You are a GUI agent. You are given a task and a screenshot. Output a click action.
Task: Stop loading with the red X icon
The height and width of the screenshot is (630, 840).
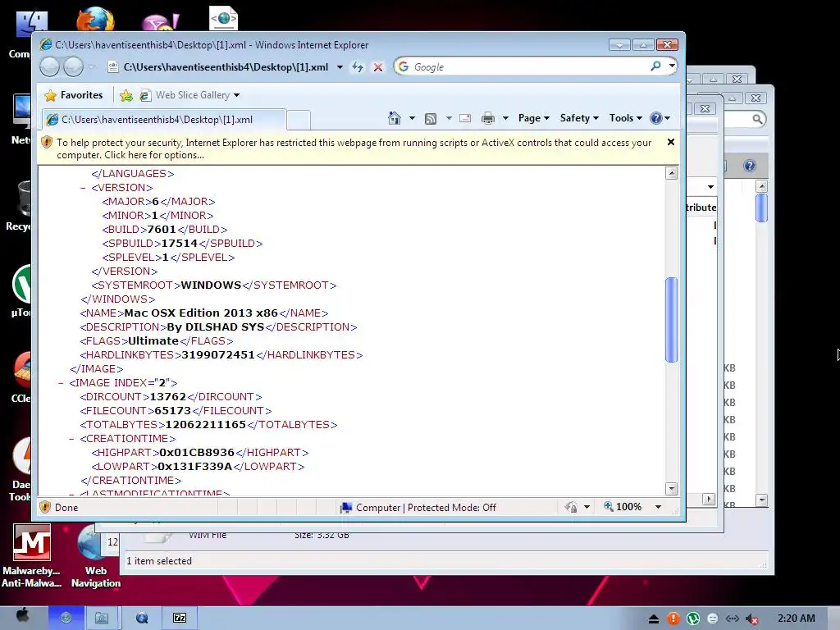[x=378, y=67]
